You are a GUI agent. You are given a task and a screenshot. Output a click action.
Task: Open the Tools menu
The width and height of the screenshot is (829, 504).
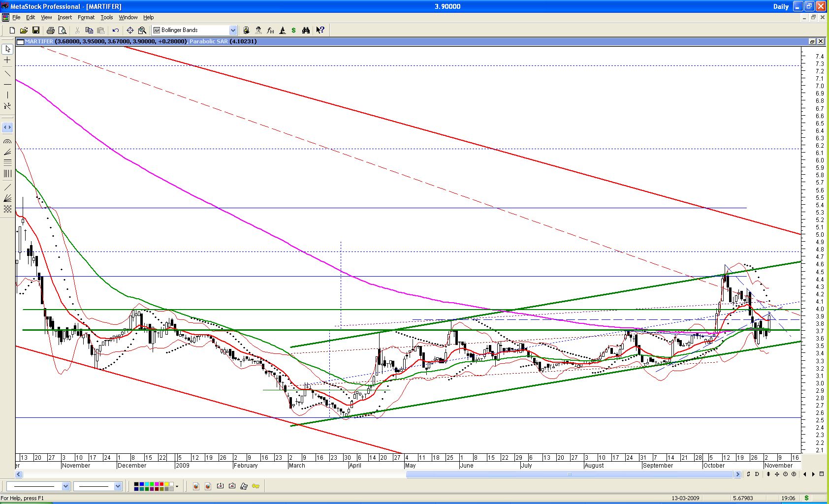(106, 17)
